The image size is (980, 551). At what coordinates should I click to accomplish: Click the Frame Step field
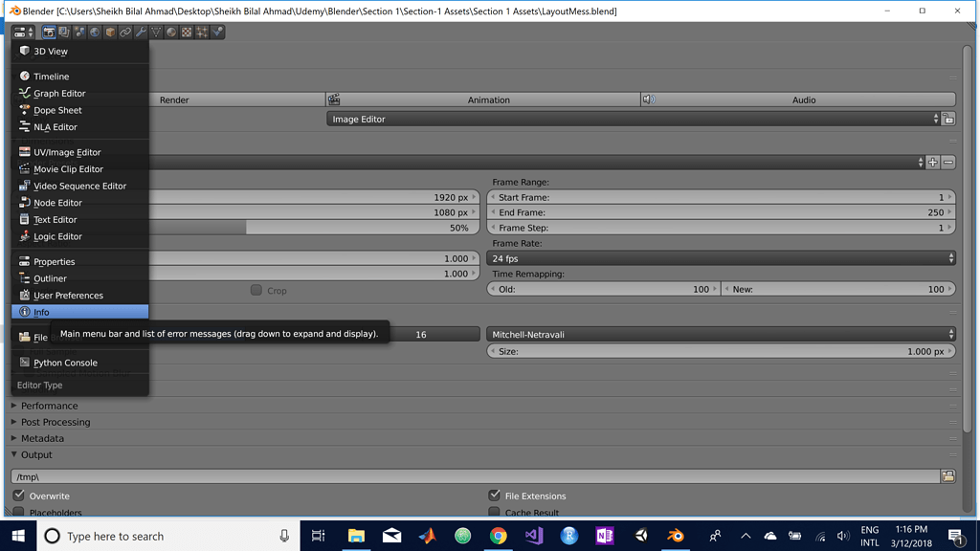(x=721, y=228)
